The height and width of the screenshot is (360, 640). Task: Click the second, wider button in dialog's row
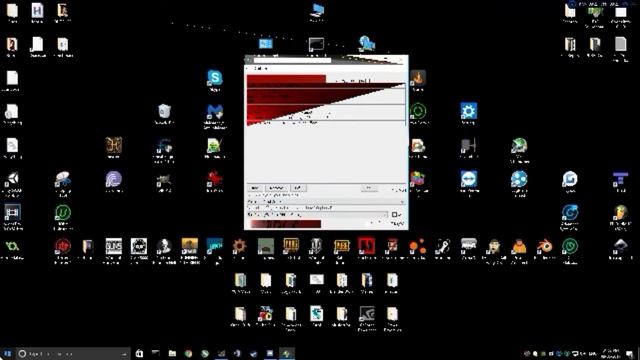(276, 188)
